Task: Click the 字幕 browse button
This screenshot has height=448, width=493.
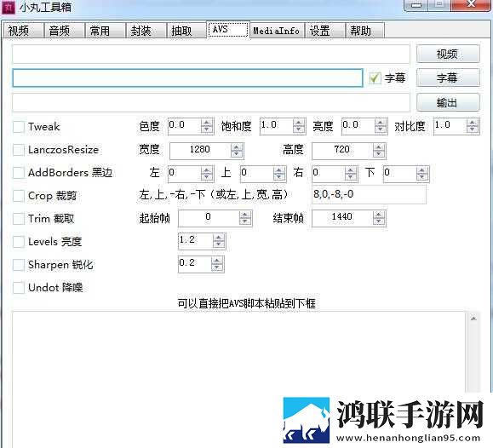Action: 448,78
